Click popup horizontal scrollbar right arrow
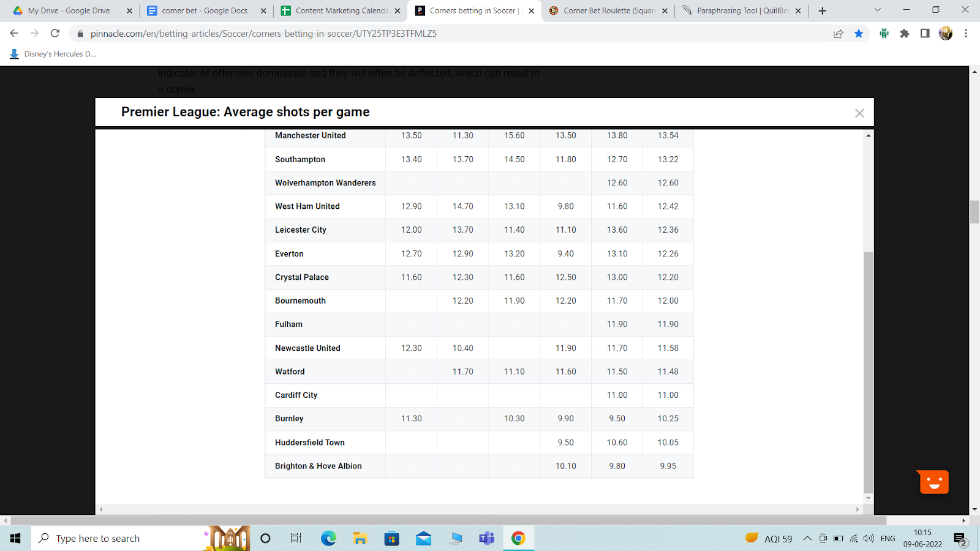Image resolution: width=980 pixels, height=551 pixels. point(857,509)
